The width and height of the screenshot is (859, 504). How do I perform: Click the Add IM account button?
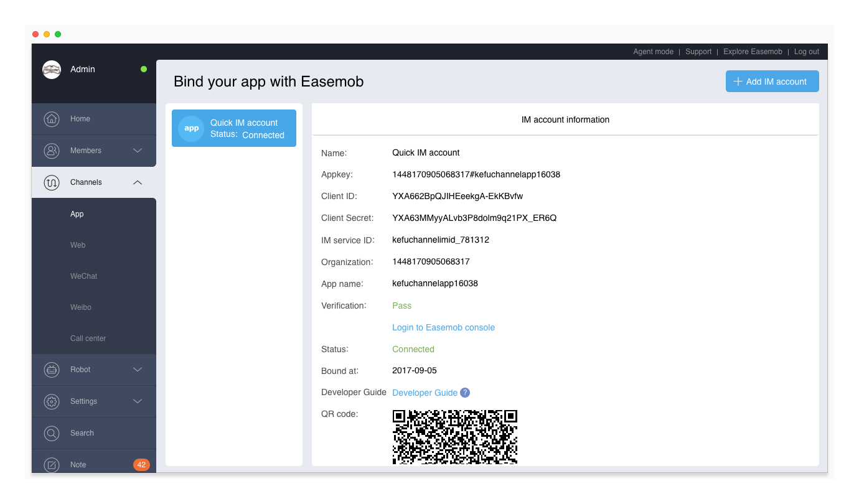[x=772, y=82]
